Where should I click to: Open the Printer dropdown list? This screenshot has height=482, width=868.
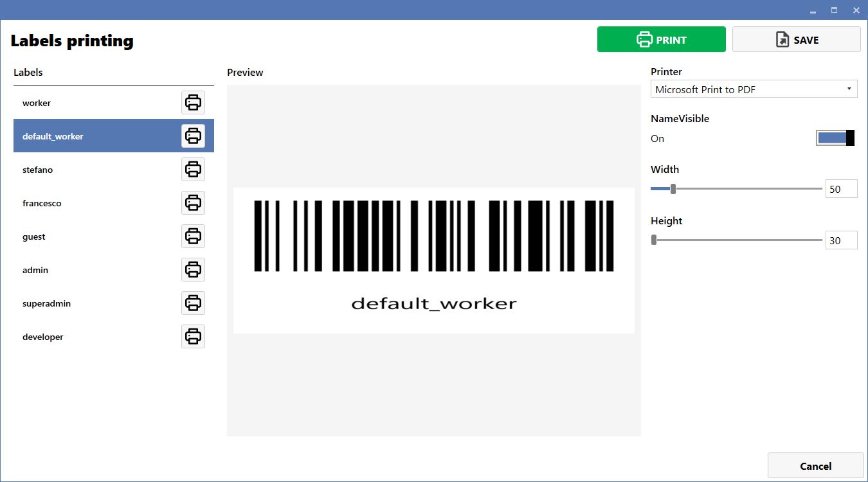click(x=754, y=89)
